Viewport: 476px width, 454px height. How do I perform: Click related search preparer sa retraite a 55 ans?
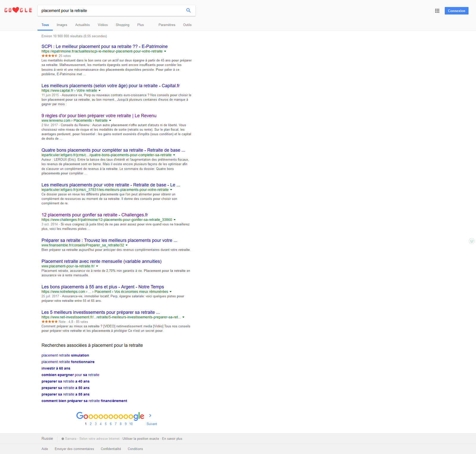pos(65,395)
